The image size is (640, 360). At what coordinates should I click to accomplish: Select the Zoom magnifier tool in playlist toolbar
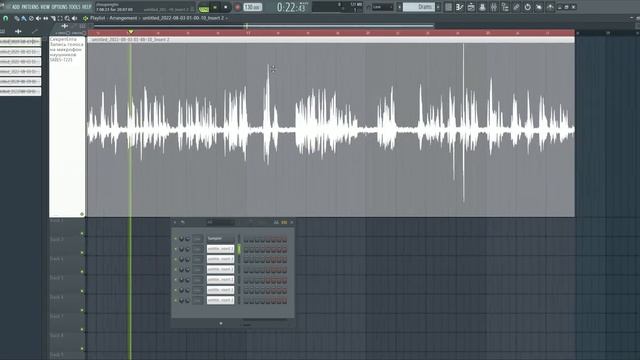tap(67, 18)
